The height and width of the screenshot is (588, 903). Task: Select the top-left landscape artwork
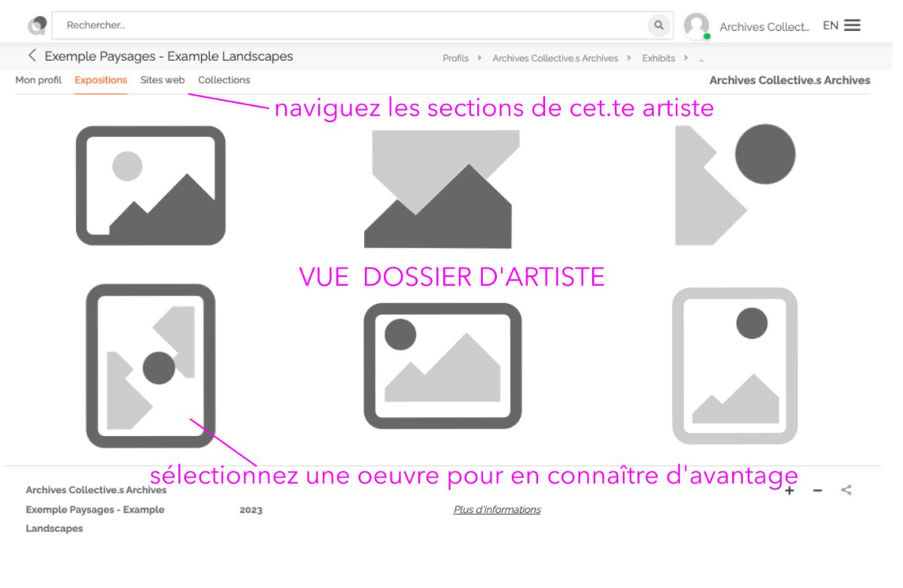point(150,187)
